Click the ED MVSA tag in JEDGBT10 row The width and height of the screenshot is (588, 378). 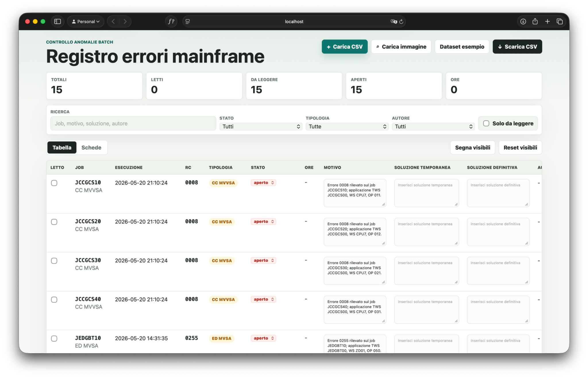[221, 338]
